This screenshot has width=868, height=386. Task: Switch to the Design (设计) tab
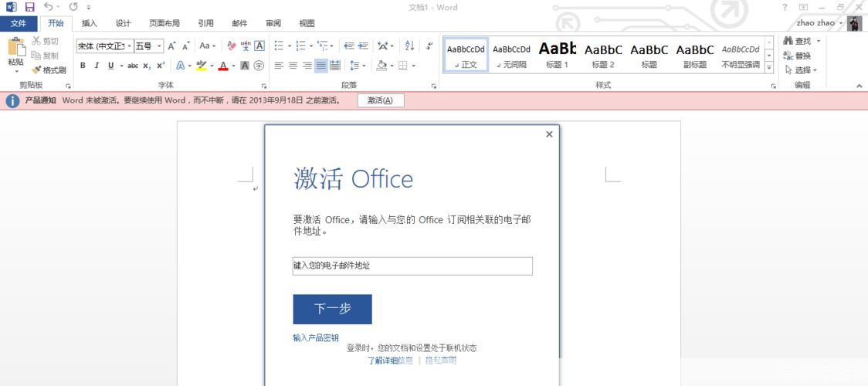coord(123,23)
